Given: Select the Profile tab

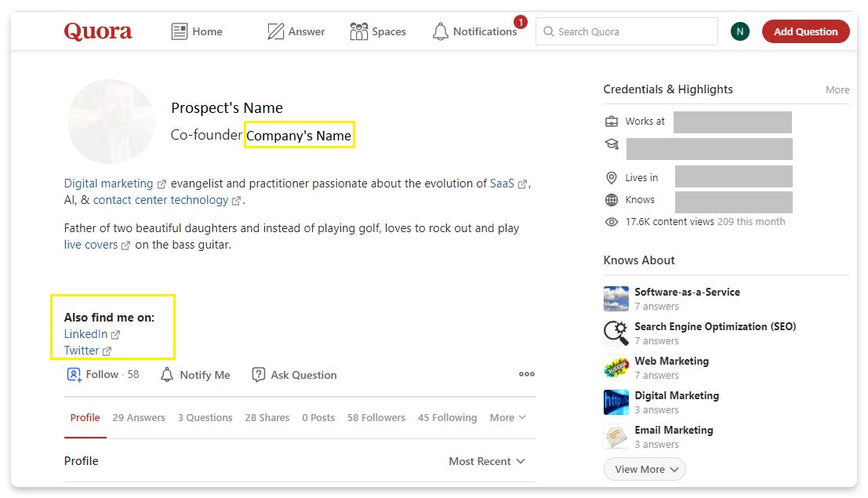Looking at the screenshot, I should pyautogui.click(x=85, y=418).
